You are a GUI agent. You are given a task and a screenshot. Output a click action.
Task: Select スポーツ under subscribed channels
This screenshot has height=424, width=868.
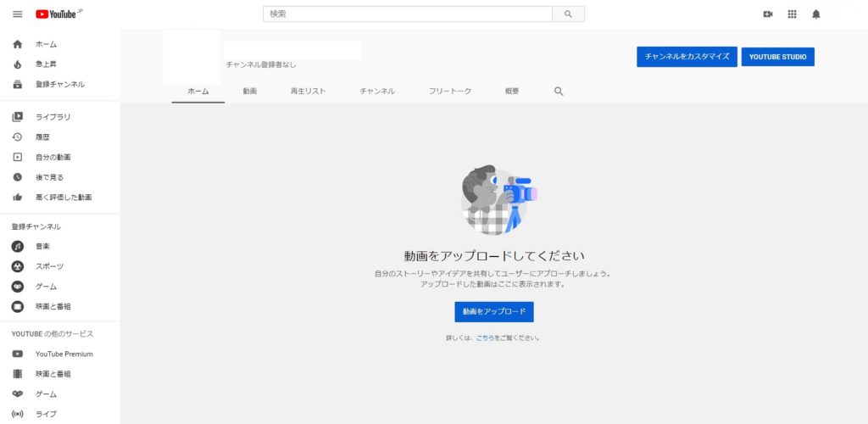coord(50,266)
